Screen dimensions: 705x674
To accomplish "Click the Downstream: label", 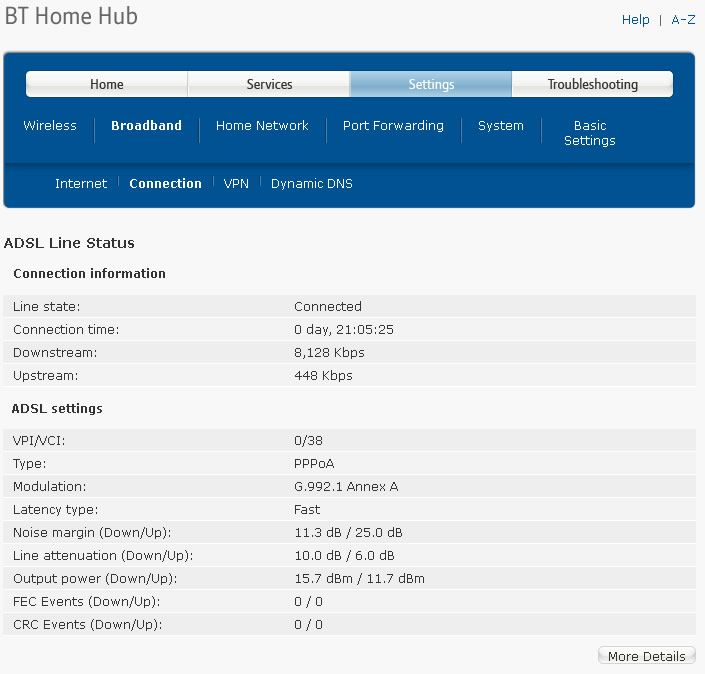I will coord(55,353).
